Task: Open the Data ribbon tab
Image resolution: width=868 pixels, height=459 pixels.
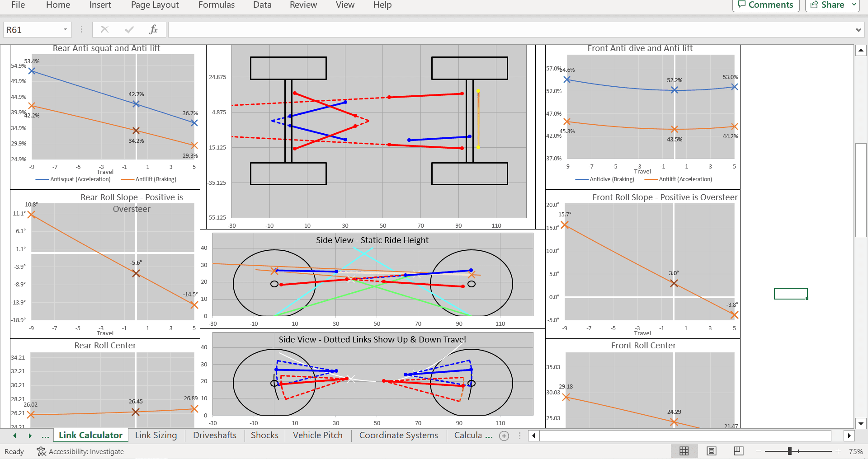Action: tap(262, 5)
